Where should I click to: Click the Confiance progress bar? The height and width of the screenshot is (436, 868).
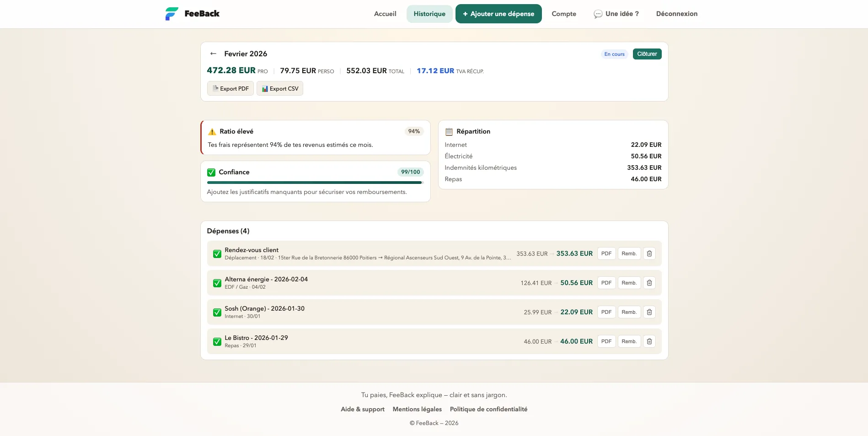pyautogui.click(x=315, y=183)
